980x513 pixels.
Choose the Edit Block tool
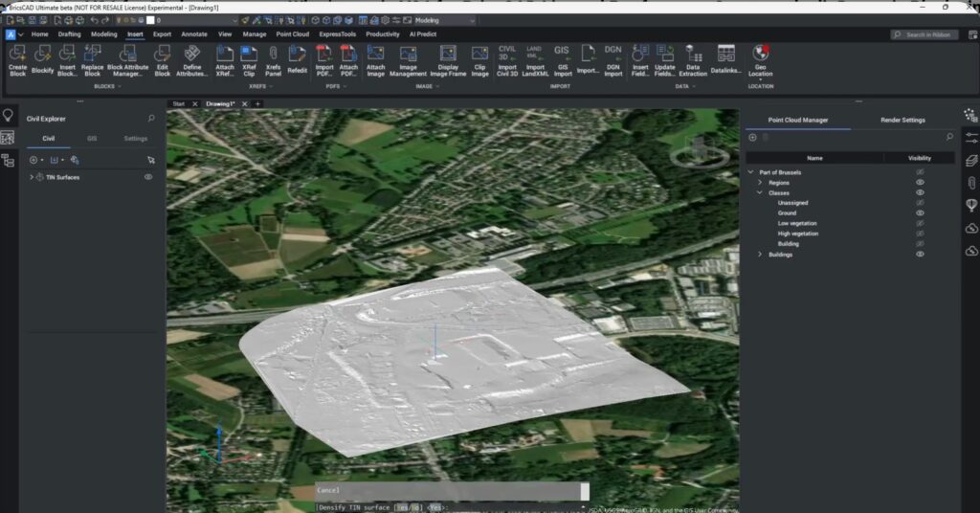coord(163,60)
